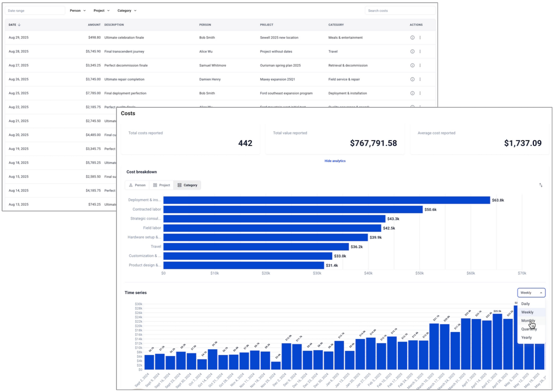555x392 pixels.
Task: Collapse the Weekly time series selector
Action: [531, 293]
